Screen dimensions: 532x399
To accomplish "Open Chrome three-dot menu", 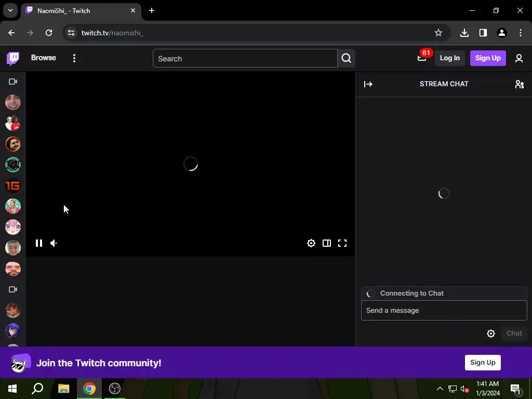I will click(x=521, y=33).
